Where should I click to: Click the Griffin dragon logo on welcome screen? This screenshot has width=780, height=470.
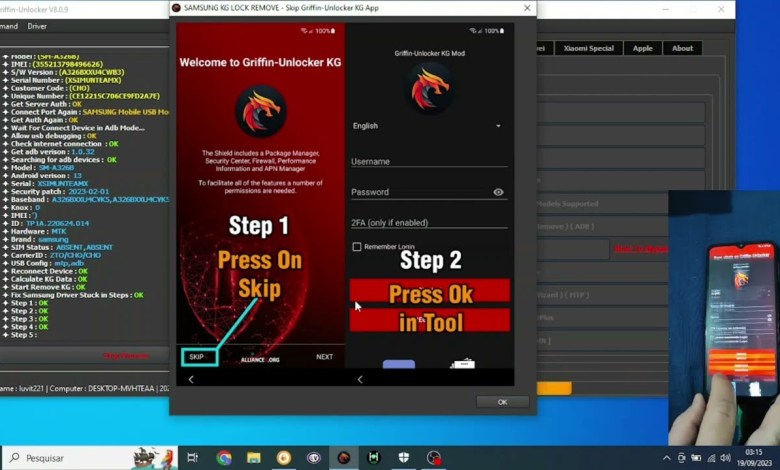pyautogui.click(x=261, y=111)
